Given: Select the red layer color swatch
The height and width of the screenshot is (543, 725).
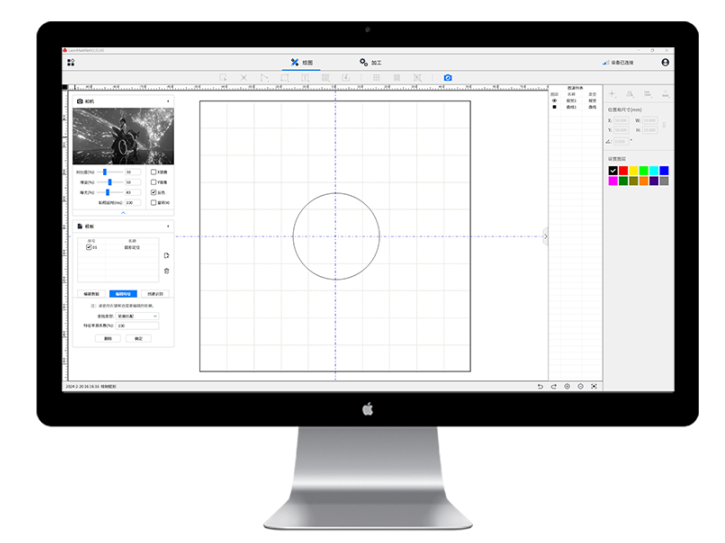Looking at the screenshot, I should 623,171.
